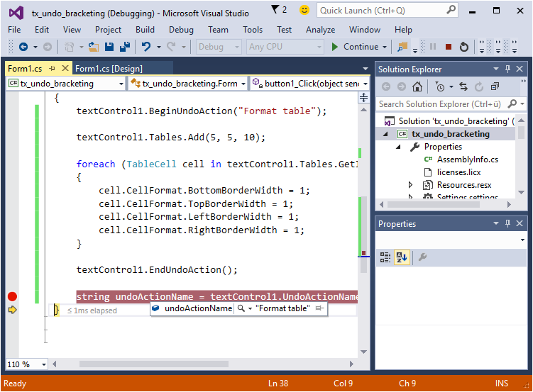Toggle the red breakpoint in the margin
This screenshot has height=392, width=533.
coord(12,296)
